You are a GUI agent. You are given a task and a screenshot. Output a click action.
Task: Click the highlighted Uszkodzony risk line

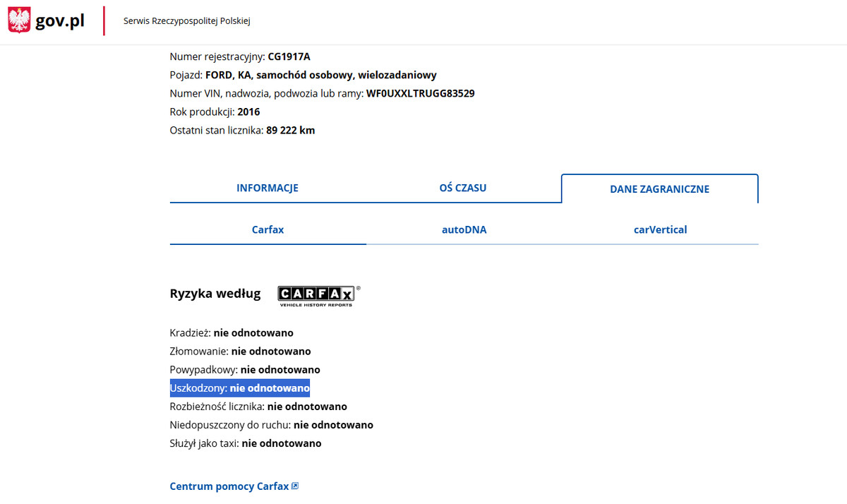(x=239, y=388)
